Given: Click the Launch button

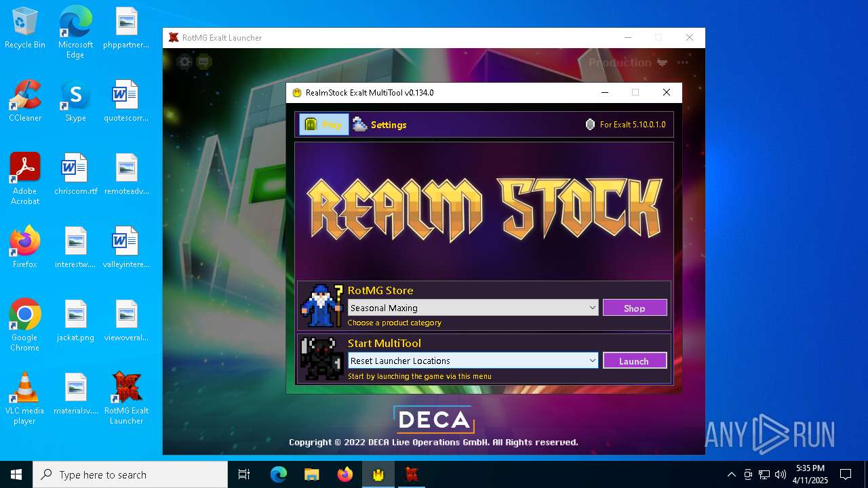Looking at the screenshot, I should pyautogui.click(x=635, y=361).
